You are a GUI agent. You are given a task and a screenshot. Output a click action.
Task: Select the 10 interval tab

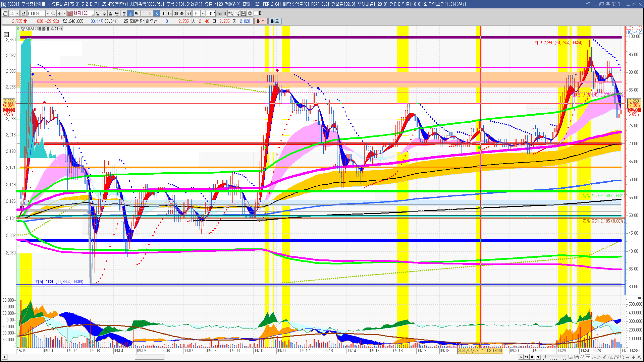point(163,13)
